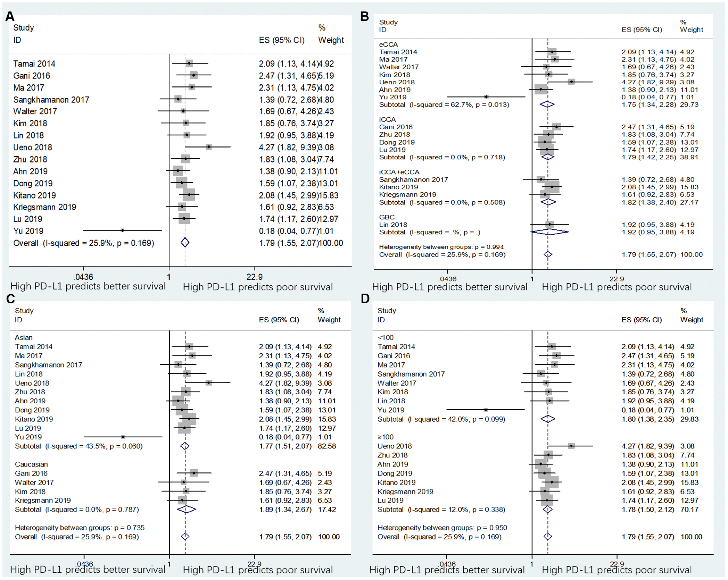Click 'Kitano 2019' study name in panel A
This screenshot has width=728, height=580.
pos(34,195)
